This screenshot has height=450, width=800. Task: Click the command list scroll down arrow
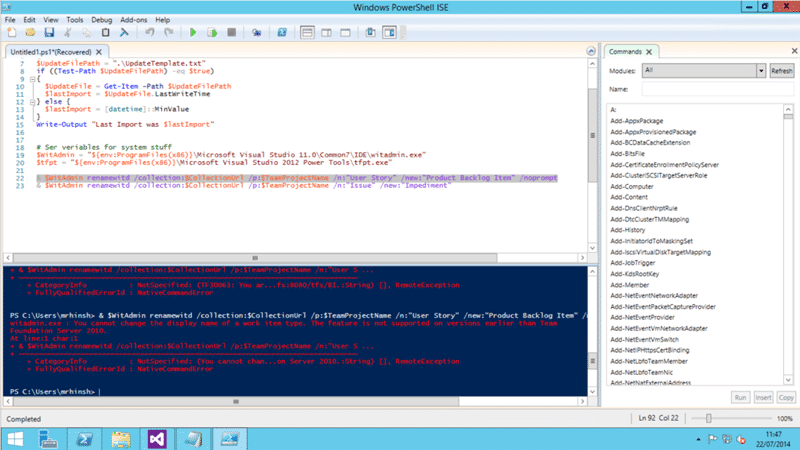(x=788, y=380)
